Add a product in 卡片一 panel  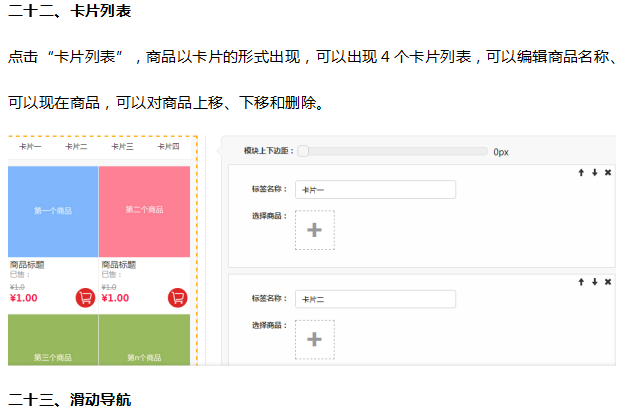coord(314,230)
